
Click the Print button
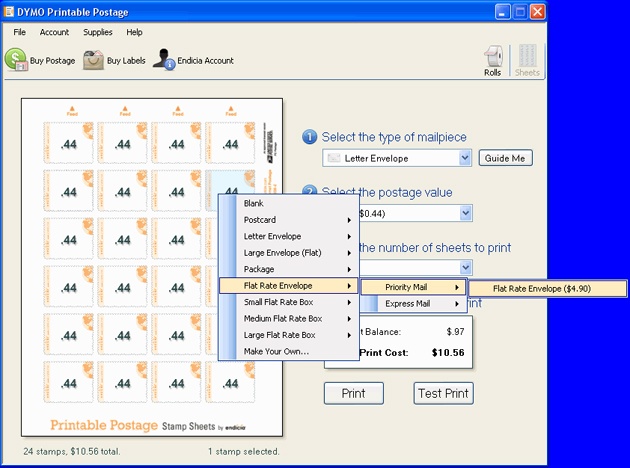point(354,393)
